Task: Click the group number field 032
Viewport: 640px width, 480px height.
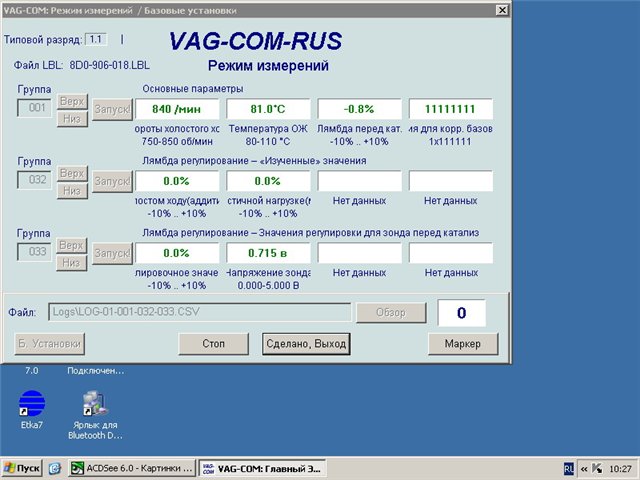Action: 35,180
